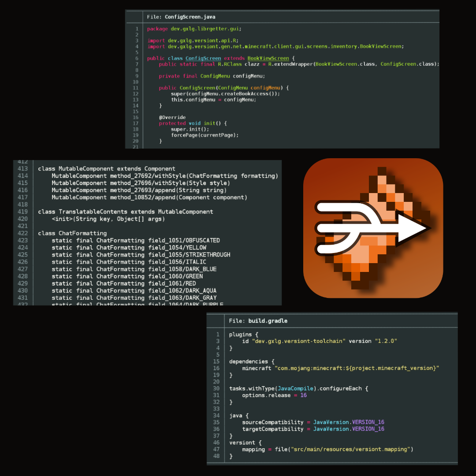Click 'versiont {' line in build.gradle
Viewport: 476px width, 476px height.
[245, 443]
